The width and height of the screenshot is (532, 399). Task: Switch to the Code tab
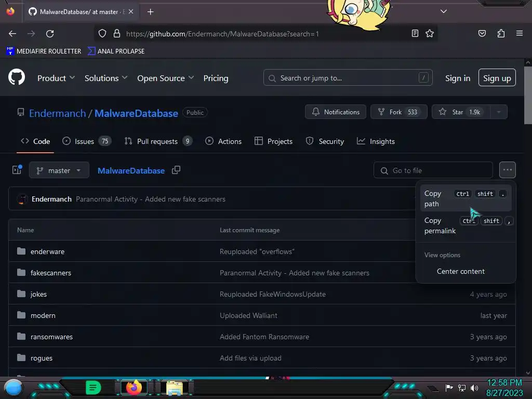(x=35, y=141)
